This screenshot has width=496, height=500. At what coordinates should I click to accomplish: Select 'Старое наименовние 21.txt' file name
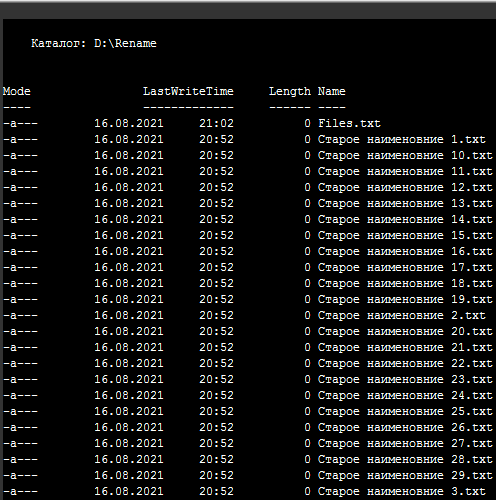(405, 347)
